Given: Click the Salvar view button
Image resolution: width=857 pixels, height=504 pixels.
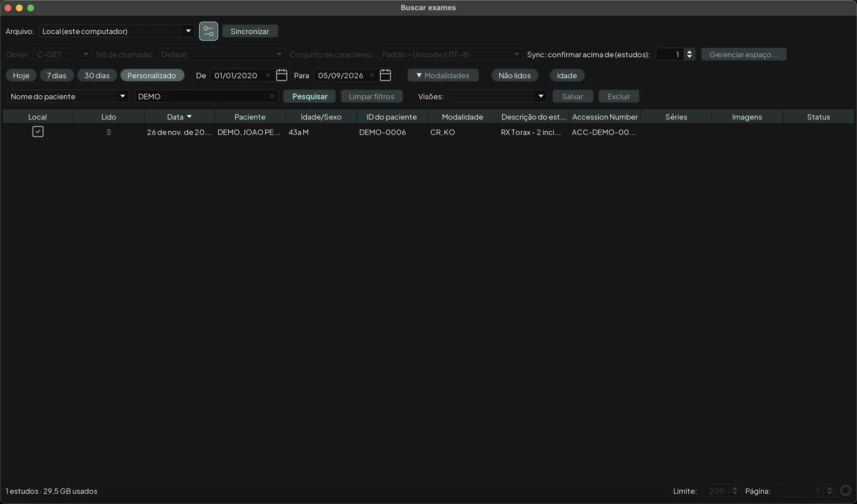Looking at the screenshot, I should point(573,96).
